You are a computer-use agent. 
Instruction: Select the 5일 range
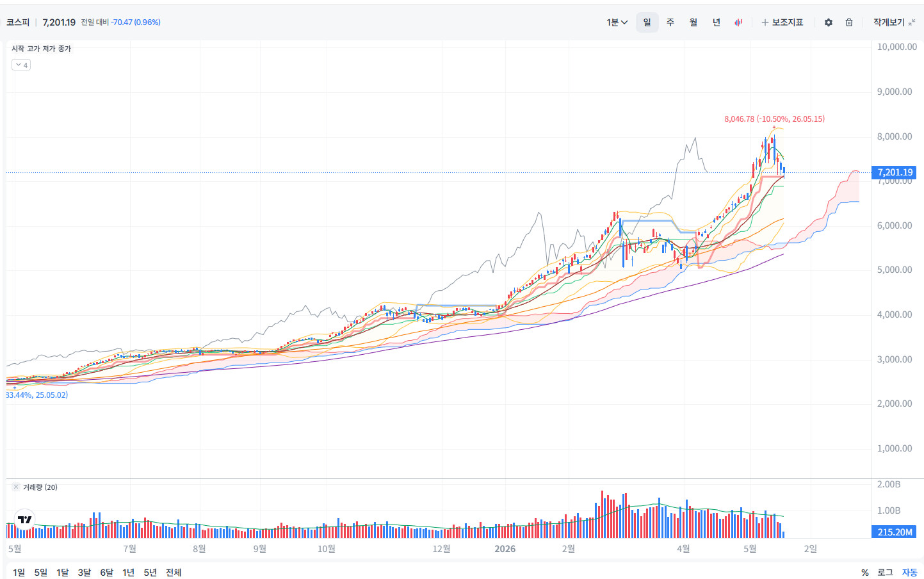click(x=41, y=572)
